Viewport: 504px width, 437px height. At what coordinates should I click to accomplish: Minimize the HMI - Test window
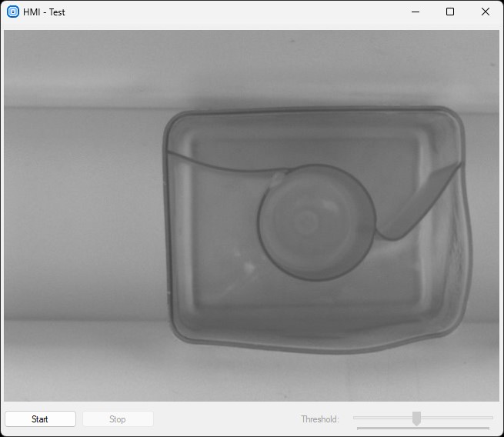point(416,12)
